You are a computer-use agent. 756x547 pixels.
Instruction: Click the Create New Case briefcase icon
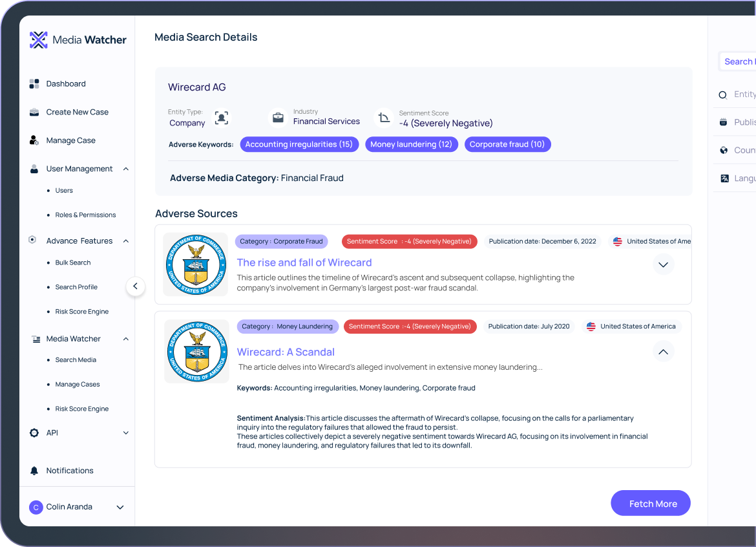tap(34, 113)
